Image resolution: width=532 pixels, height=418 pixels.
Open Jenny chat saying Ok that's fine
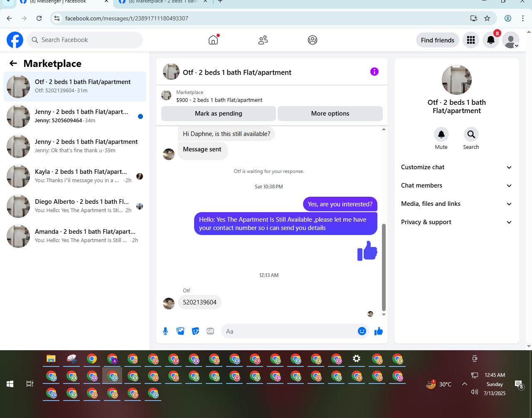75,146
